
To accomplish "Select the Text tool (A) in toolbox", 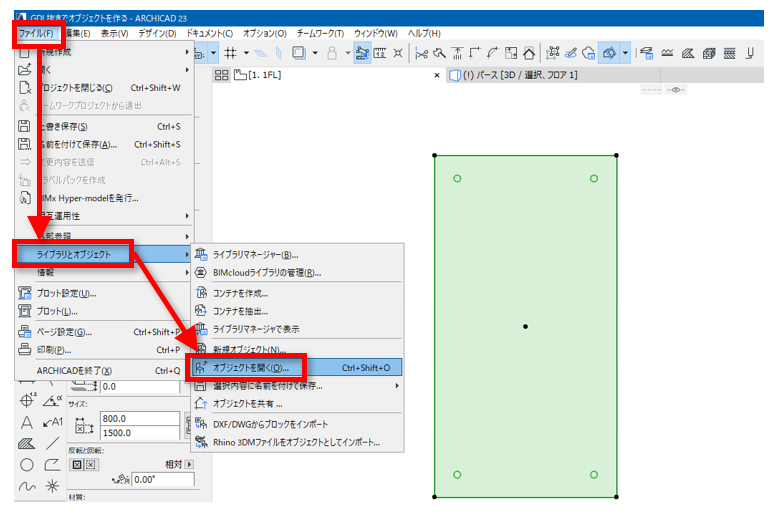I will point(27,423).
